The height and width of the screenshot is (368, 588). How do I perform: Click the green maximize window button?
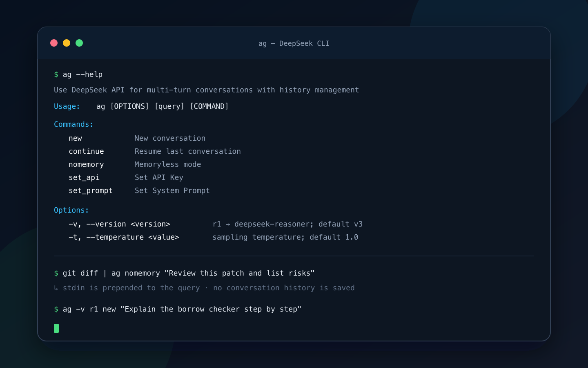[79, 43]
